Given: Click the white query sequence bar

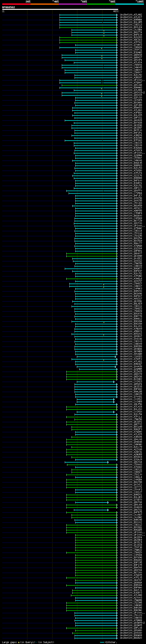Looking at the screenshot, I should (60, 10).
